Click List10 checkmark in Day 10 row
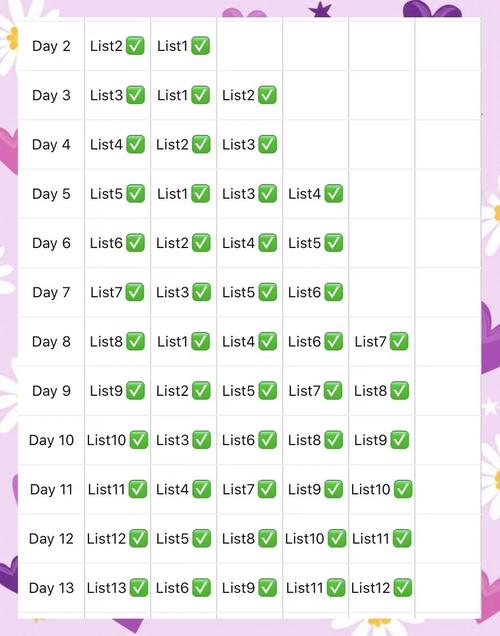 click(139, 440)
